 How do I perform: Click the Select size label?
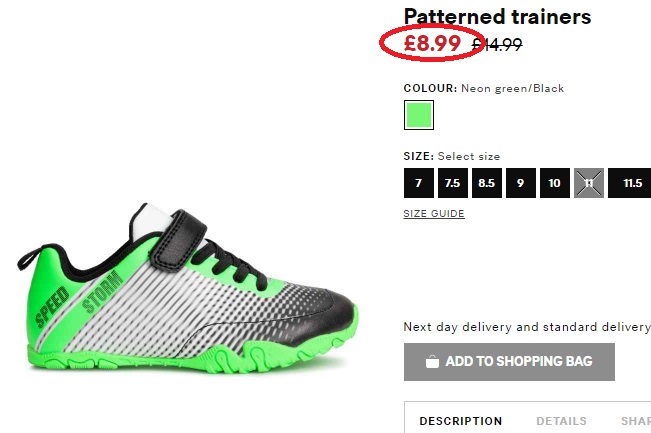[x=469, y=157]
